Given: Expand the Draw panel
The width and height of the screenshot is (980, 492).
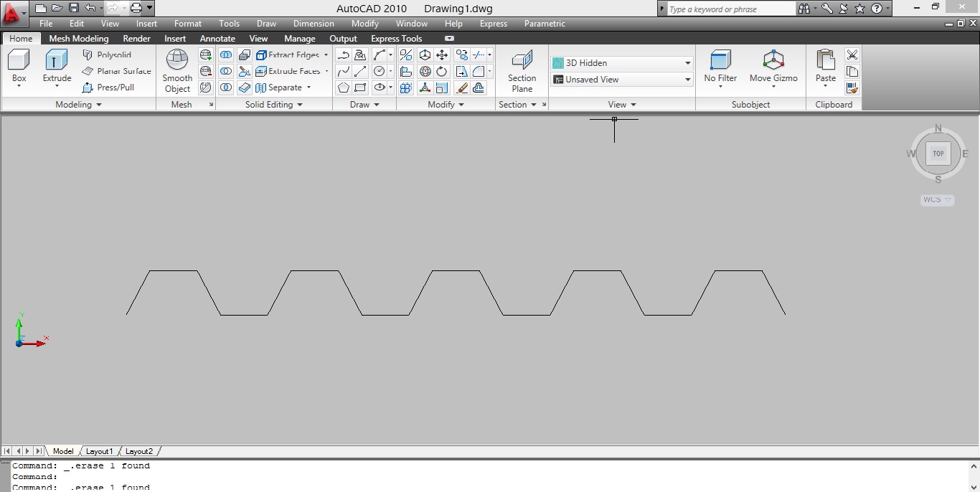Looking at the screenshot, I should click(x=364, y=105).
